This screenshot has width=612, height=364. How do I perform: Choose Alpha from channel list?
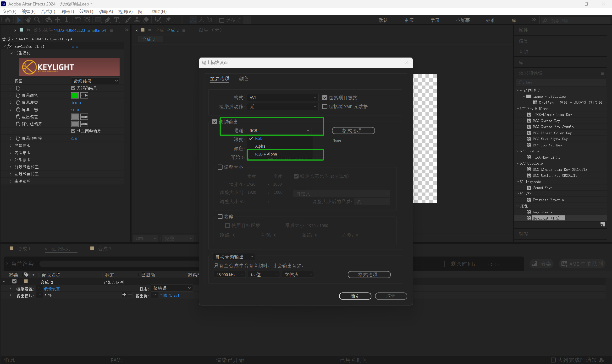tap(280, 146)
